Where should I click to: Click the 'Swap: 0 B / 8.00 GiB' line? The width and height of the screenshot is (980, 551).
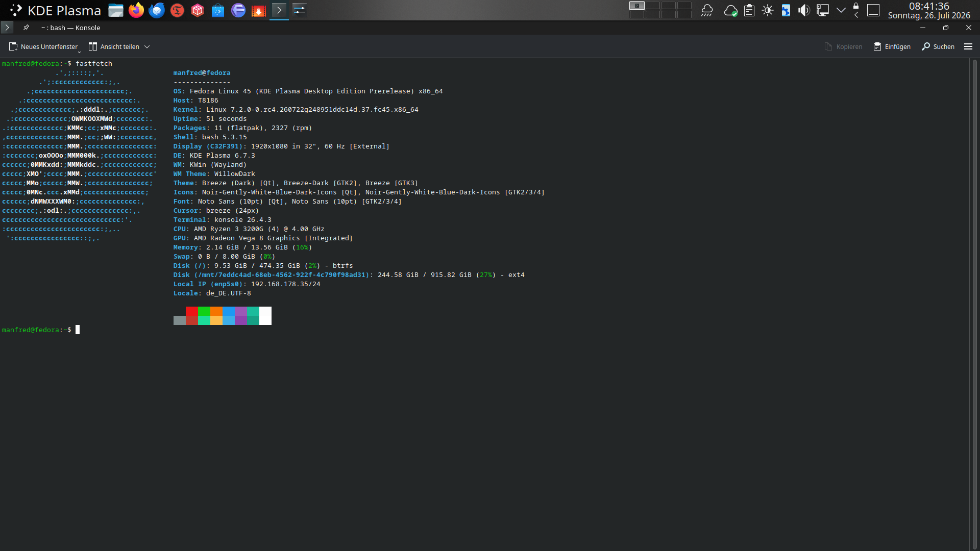(224, 257)
